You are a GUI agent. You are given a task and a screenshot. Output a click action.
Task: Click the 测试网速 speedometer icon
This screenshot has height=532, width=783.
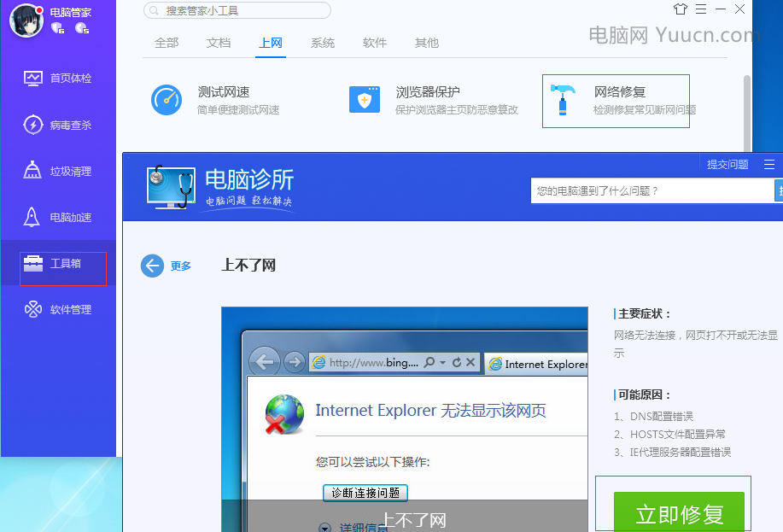point(167,99)
